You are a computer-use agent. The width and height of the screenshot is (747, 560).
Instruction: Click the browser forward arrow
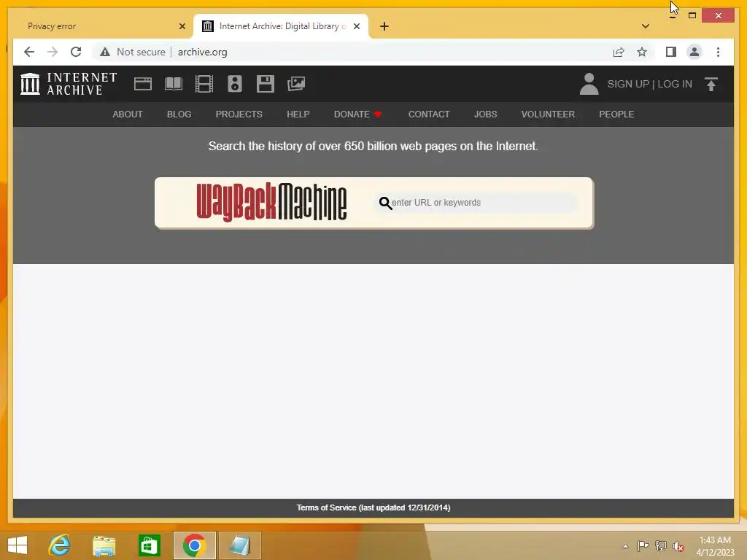[x=53, y=52]
